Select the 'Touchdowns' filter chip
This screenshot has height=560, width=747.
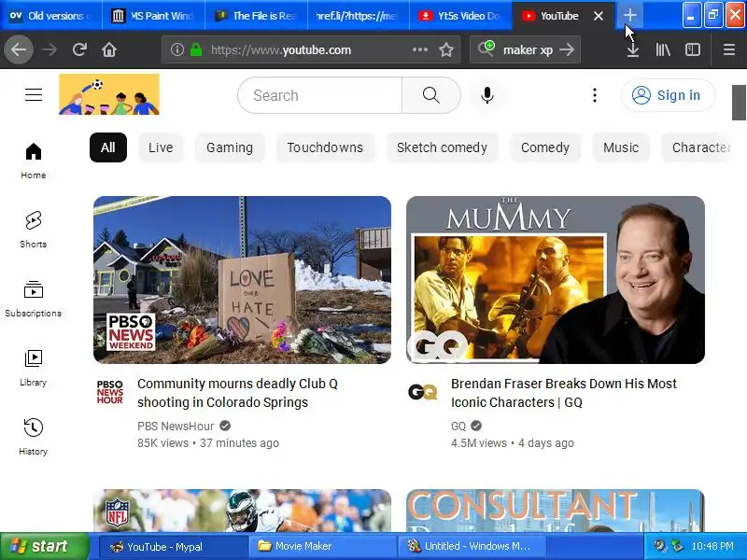[x=325, y=147]
